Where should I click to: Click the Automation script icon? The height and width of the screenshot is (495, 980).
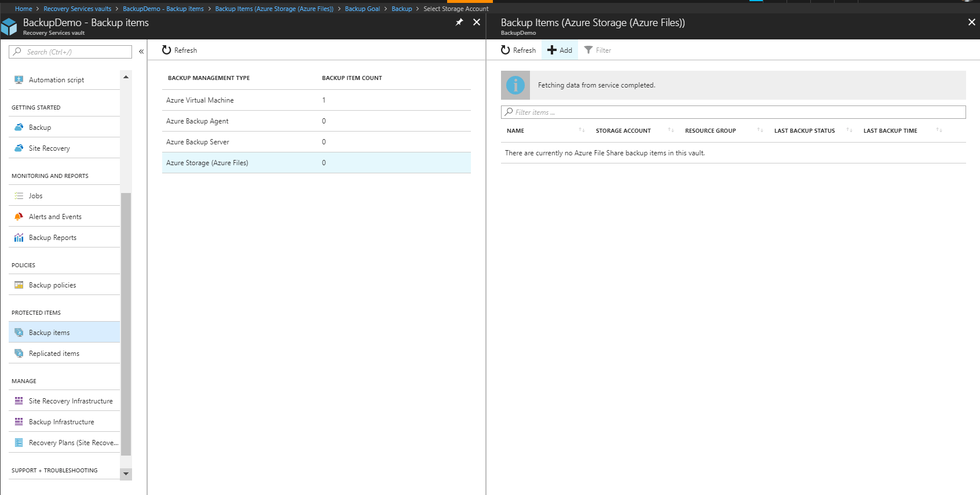coord(19,80)
